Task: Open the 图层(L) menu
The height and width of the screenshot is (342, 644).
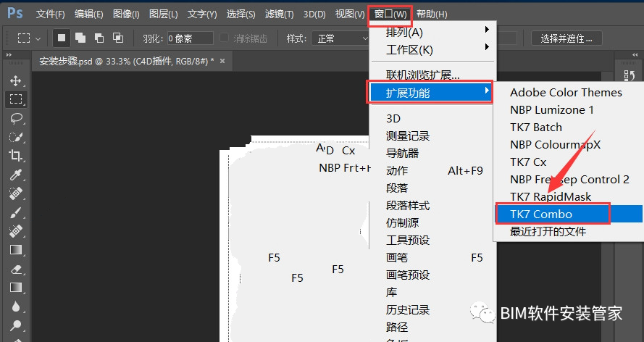Action: pos(163,14)
